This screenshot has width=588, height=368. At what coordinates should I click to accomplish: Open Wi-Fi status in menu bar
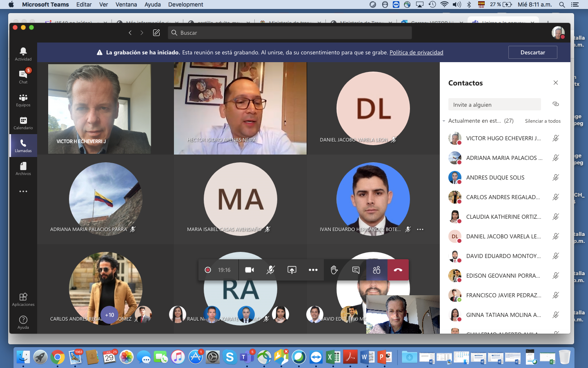(444, 4)
